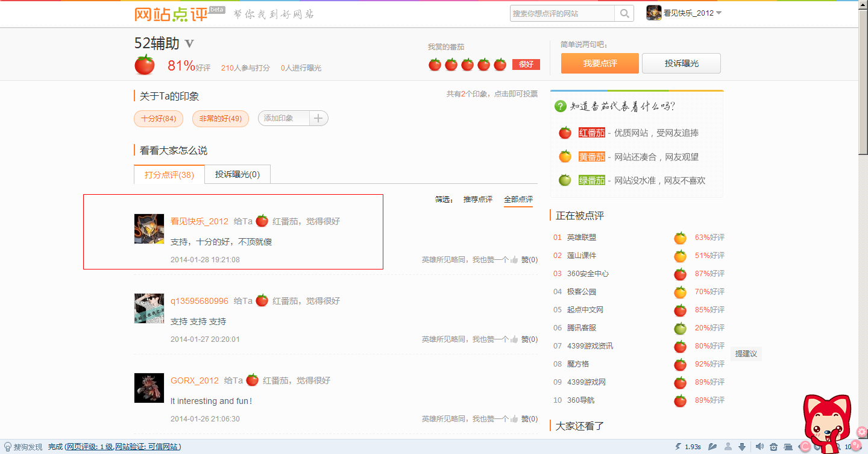Switch to 投诉曝光(0) tab
The width and height of the screenshot is (868, 454).
[x=237, y=174]
